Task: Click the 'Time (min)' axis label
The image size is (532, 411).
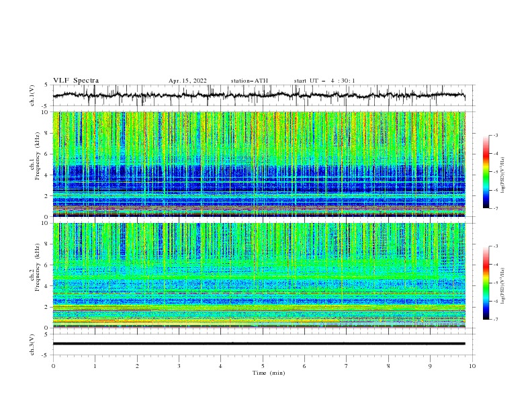Action: pyautogui.click(x=269, y=373)
